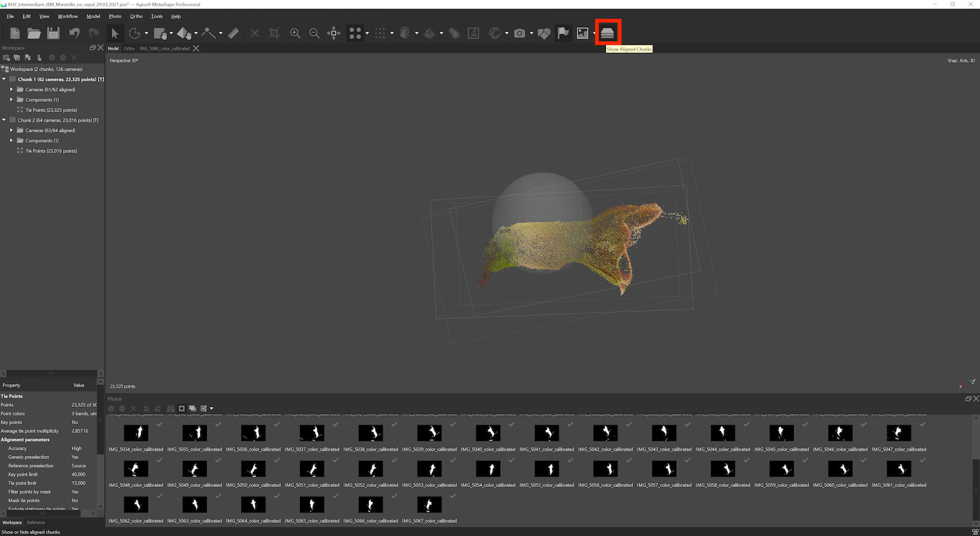
Task: Click the Add Photos icon in Workspace
Action: tap(17, 57)
